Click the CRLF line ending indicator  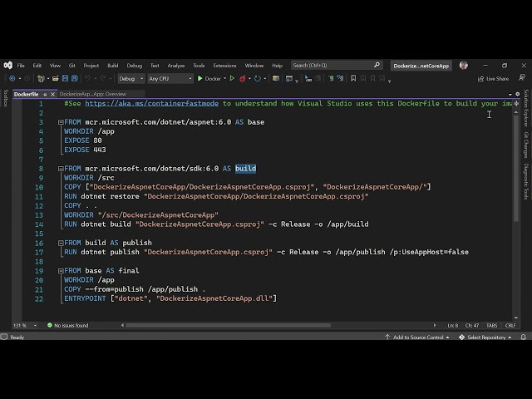point(510,325)
